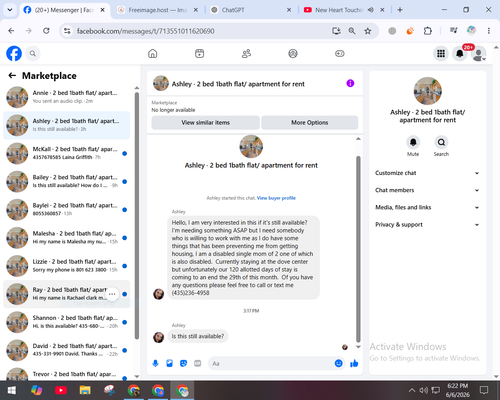Attach a photo or file
The width and height of the screenshot is (500, 400).
[x=169, y=363]
